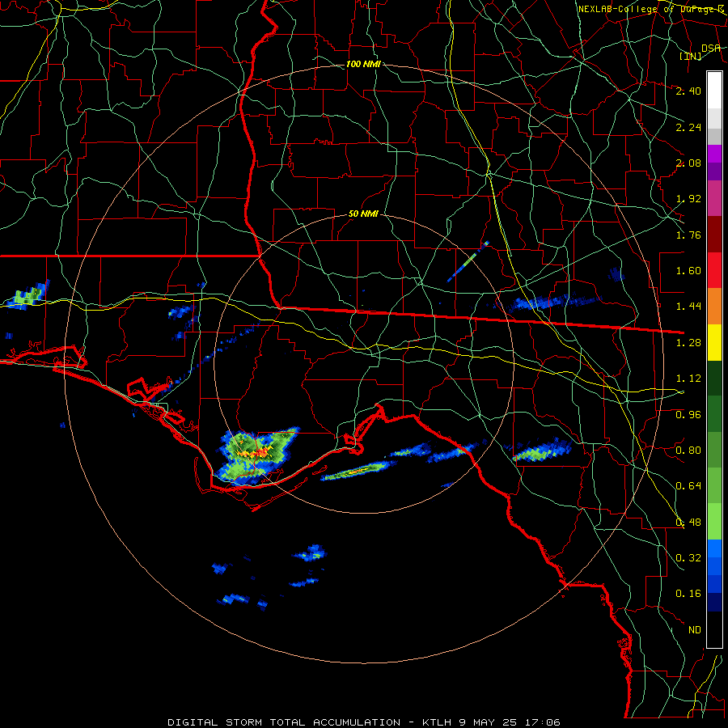Screen dimensions: 728x728
Task: Click the 2.40 legend value
Action: [688, 91]
